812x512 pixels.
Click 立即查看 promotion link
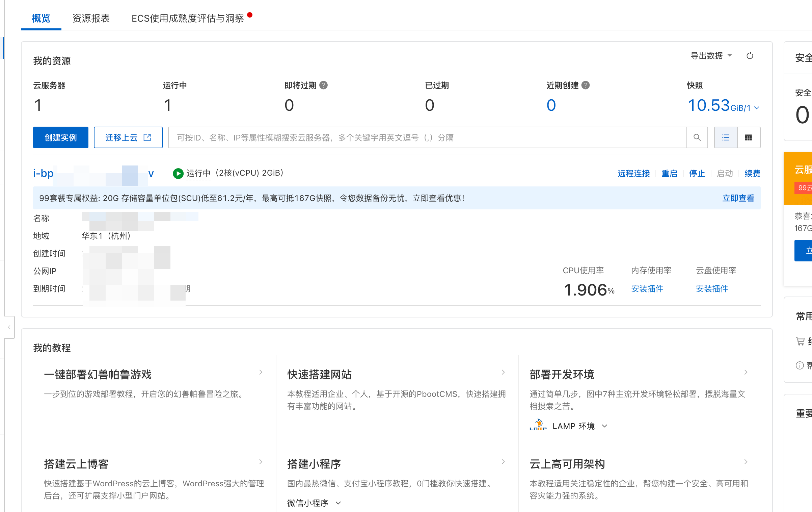coord(738,198)
